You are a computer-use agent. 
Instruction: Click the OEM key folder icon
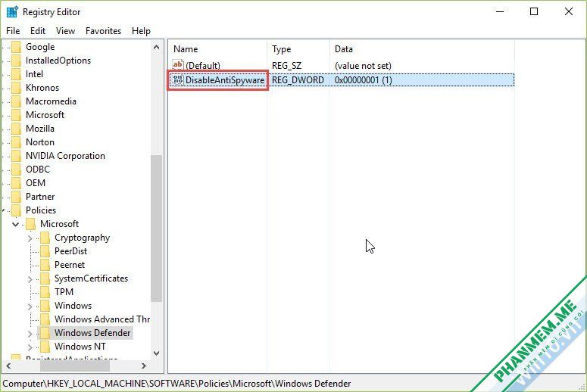16,183
